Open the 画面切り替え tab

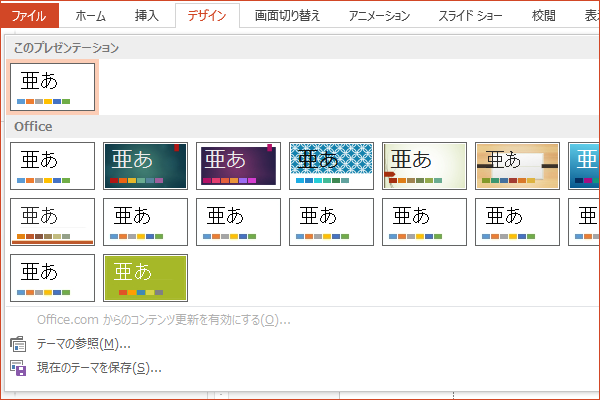[x=287, y=16]
